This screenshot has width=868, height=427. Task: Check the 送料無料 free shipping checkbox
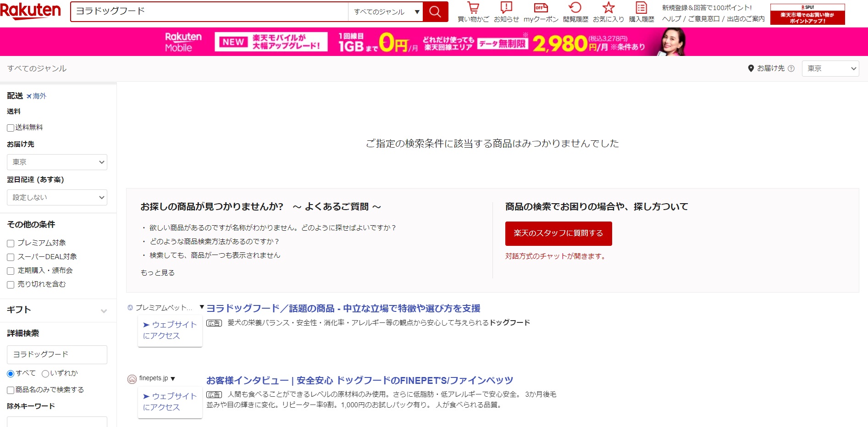pos(11,128)
